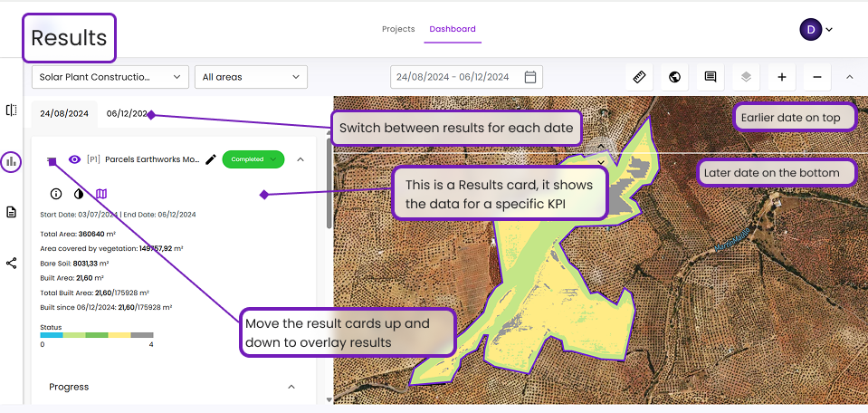
Task: Open the comments tool on the map toolbar
Action: (711, 77)
